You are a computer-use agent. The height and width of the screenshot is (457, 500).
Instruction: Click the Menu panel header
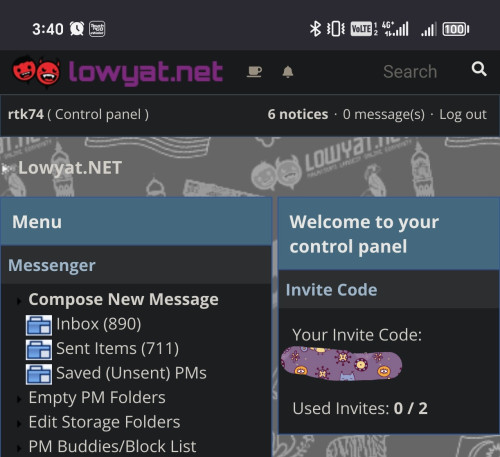pos(136,222)
